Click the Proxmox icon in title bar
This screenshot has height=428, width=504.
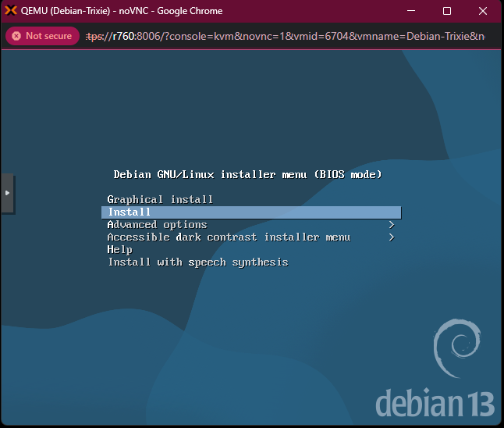(11, 11)
